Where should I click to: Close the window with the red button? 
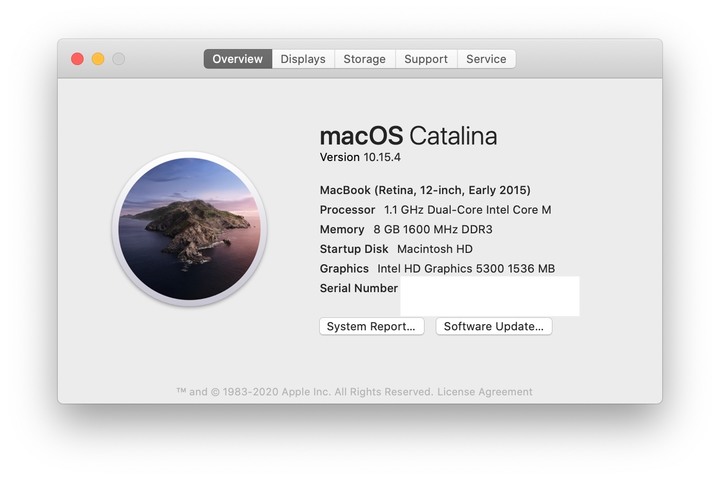77,59
